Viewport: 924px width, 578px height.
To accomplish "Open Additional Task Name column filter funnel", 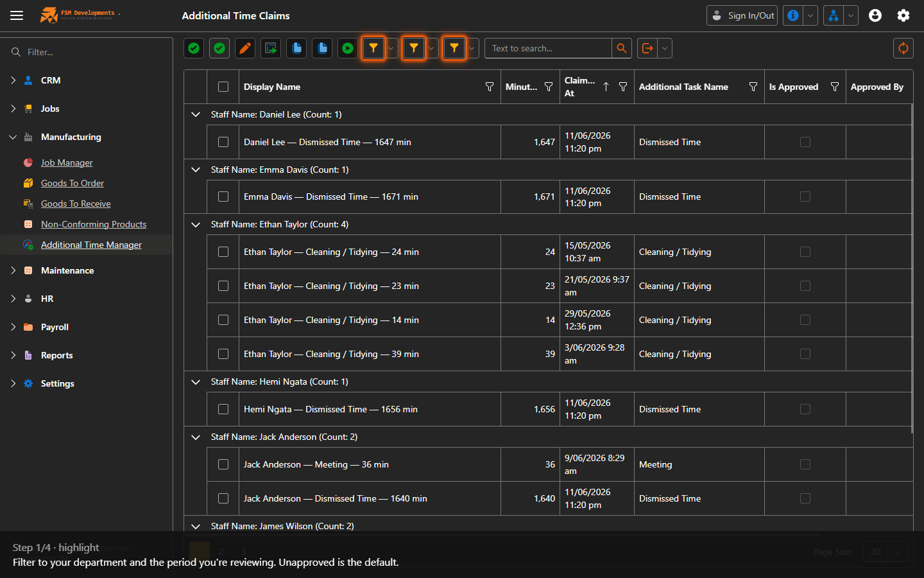I will pos(753,87).
